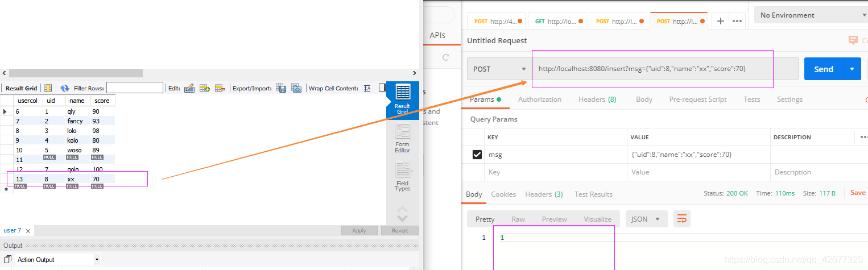Open the JSON format dropdown
The height and width of the screenshot is (270, 868).
(646, 219)
